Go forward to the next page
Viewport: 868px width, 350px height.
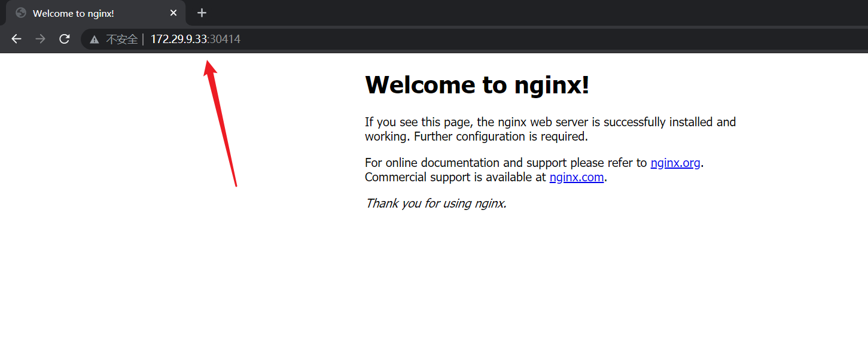click(x=40, y=39)
